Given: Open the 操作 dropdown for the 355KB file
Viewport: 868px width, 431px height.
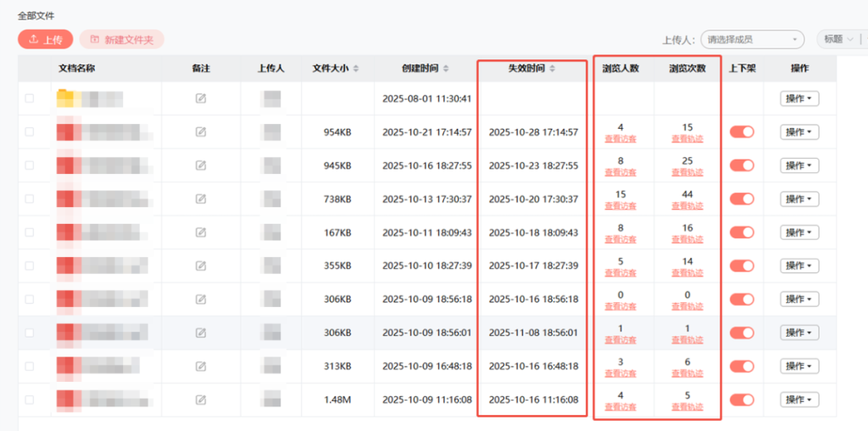Looking at the screenshot, I should (x=799, y=266).
